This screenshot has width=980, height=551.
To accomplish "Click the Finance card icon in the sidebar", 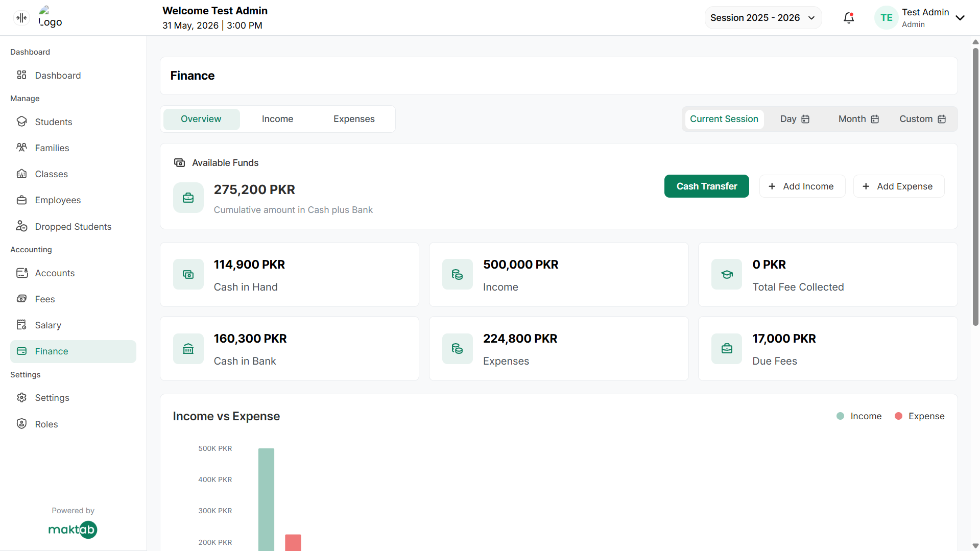I will [x=21, y=351].
